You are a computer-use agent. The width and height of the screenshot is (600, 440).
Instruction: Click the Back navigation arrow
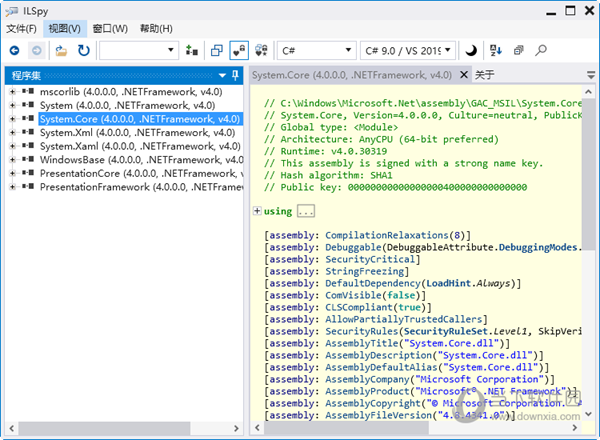15,51
